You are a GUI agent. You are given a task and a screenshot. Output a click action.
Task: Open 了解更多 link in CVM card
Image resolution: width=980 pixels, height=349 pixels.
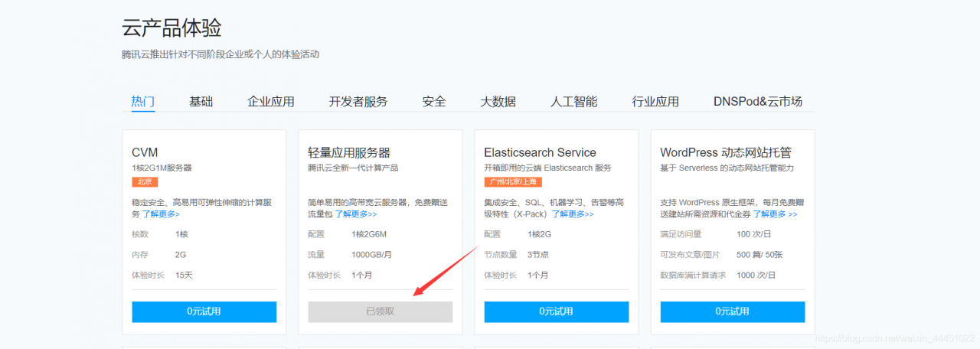click(161, 214)
